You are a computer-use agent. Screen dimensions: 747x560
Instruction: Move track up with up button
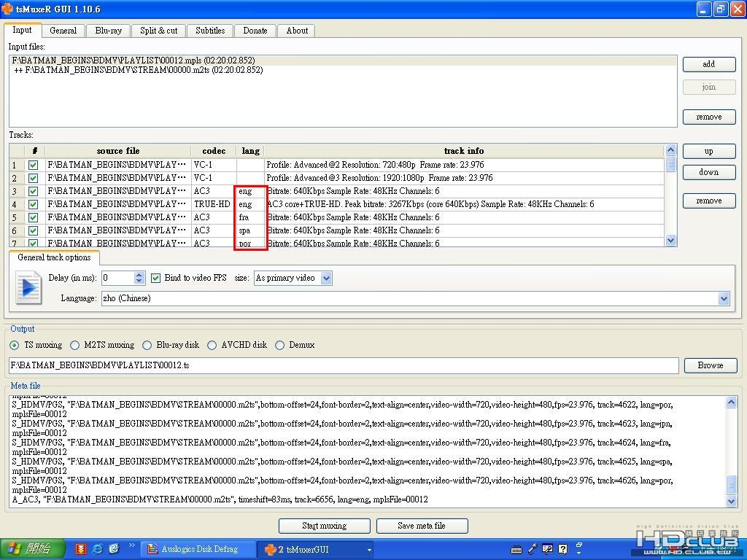[709, 152]
